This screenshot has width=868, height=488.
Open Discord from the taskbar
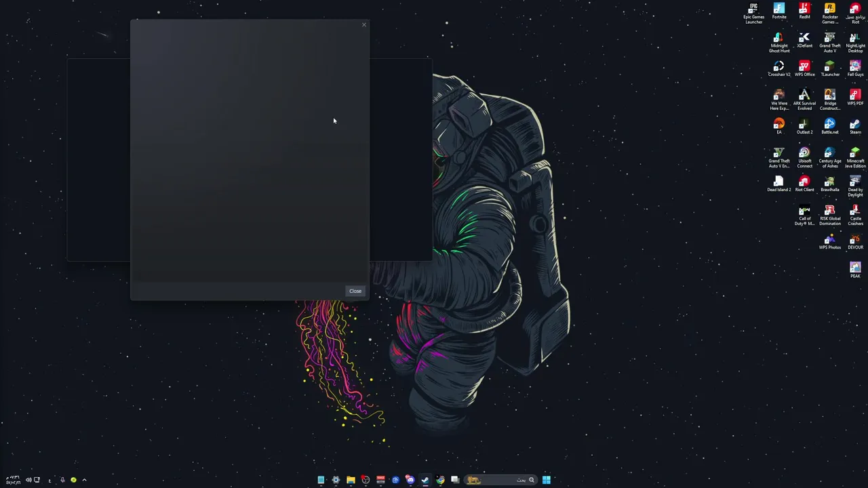coord(410,480)
